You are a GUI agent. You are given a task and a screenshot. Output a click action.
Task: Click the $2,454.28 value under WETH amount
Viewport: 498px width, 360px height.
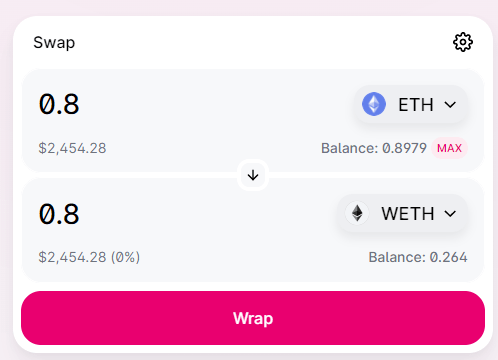click(x=72, y=257)
